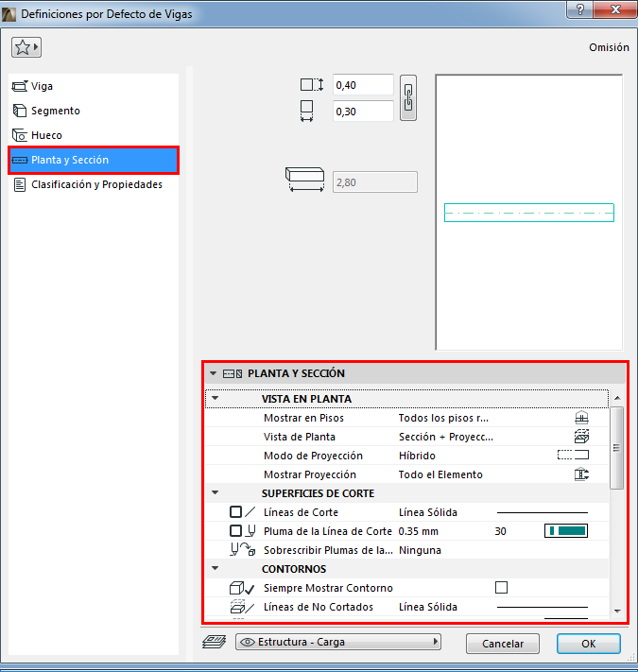638x672 pixels.
Task: Click the beam height field 0,40
Action: coord(363,85)
